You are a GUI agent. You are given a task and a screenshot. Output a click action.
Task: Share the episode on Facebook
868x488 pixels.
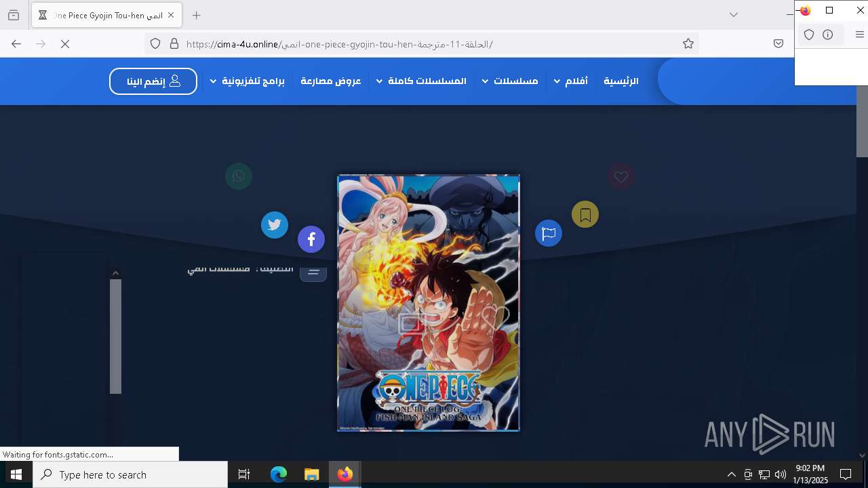pos(311,239)
